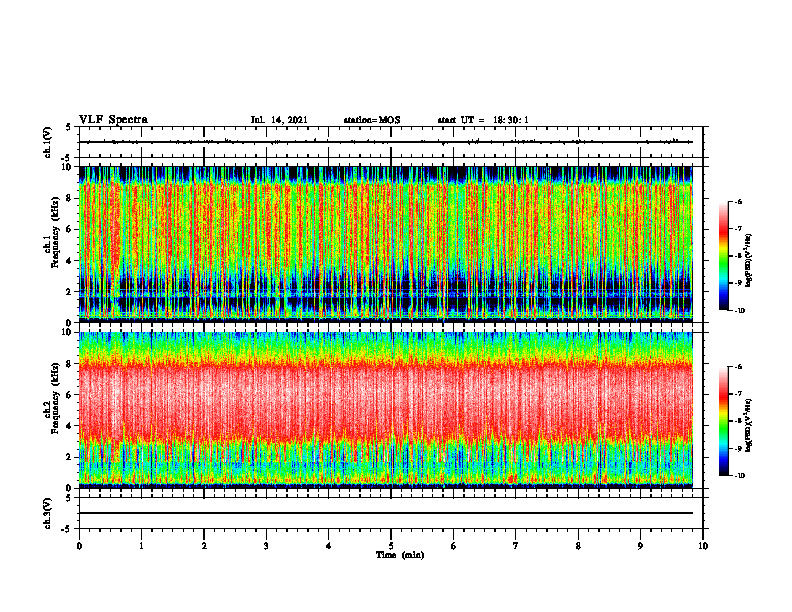Select the "Time (min)" axis title

(400, 555)
